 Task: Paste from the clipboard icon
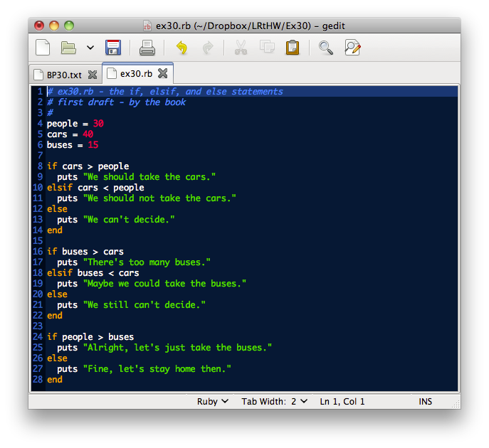pos(293,48)
